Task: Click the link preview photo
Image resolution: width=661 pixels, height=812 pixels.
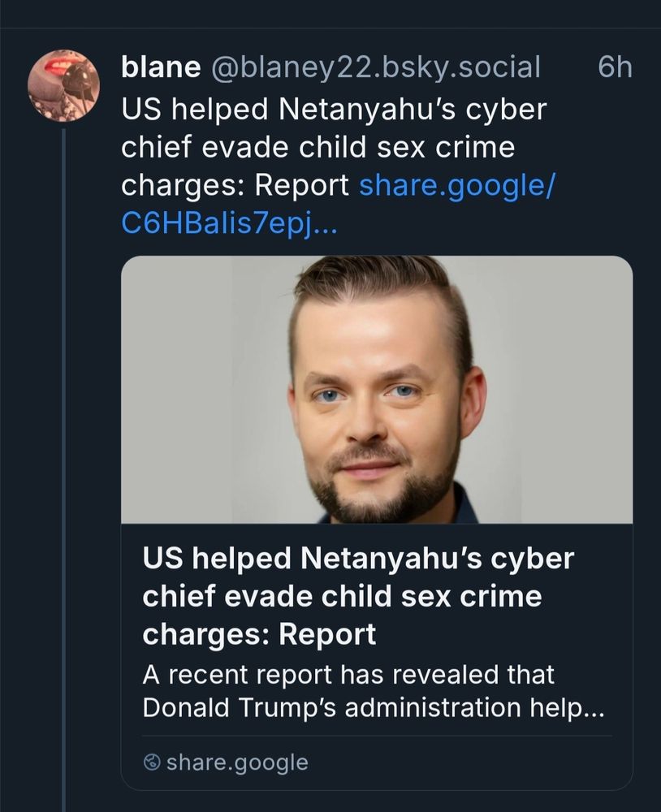Action: click(376, 390)
